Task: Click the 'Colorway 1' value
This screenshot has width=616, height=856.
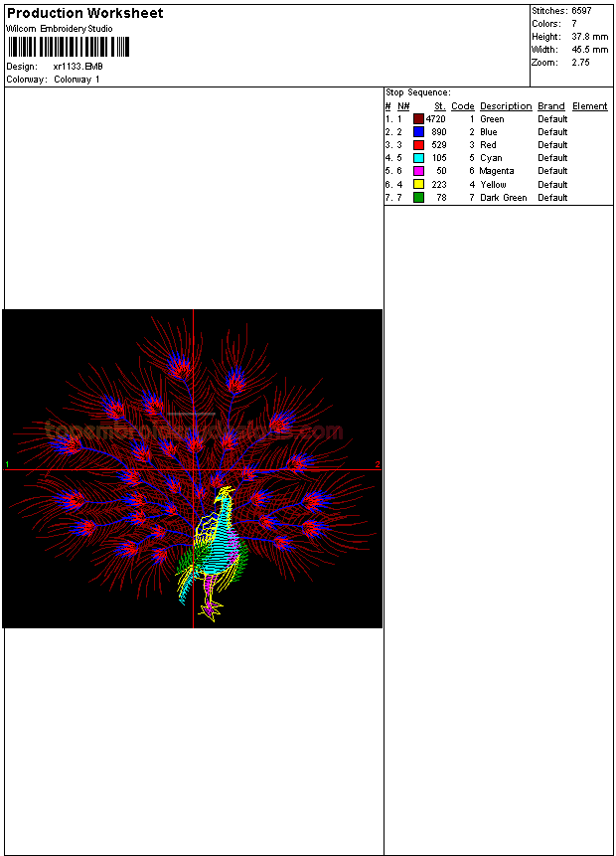Action: point(77,80)
